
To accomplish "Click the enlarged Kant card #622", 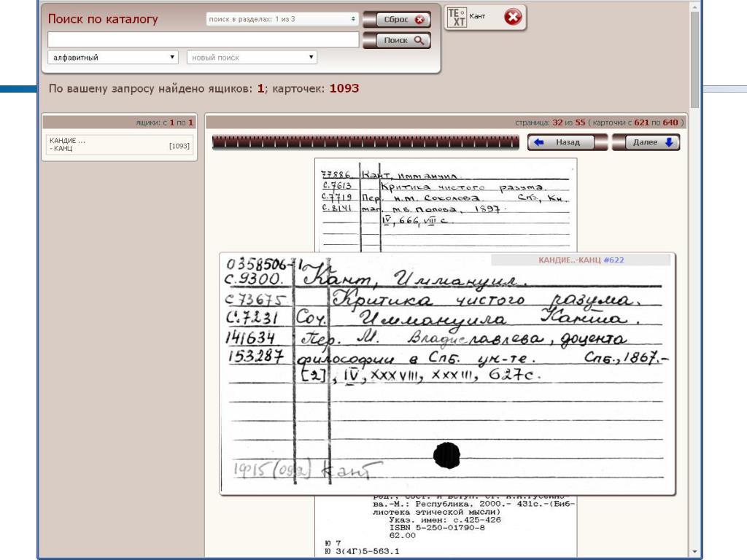I will [447, 374].
